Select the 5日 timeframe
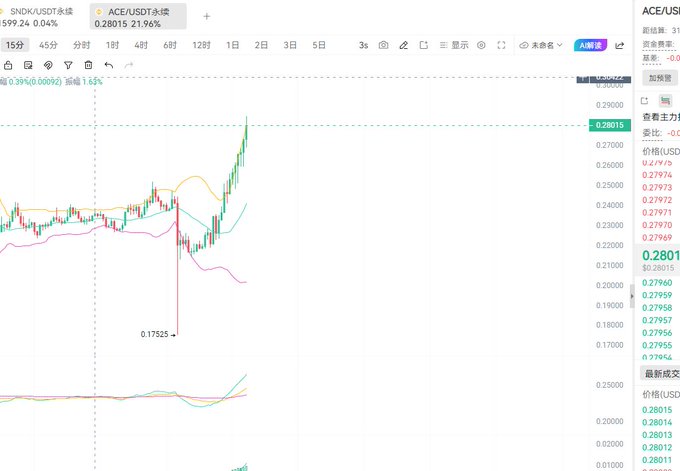This screenshot has width=680, height=471. (x=319, y=45)
